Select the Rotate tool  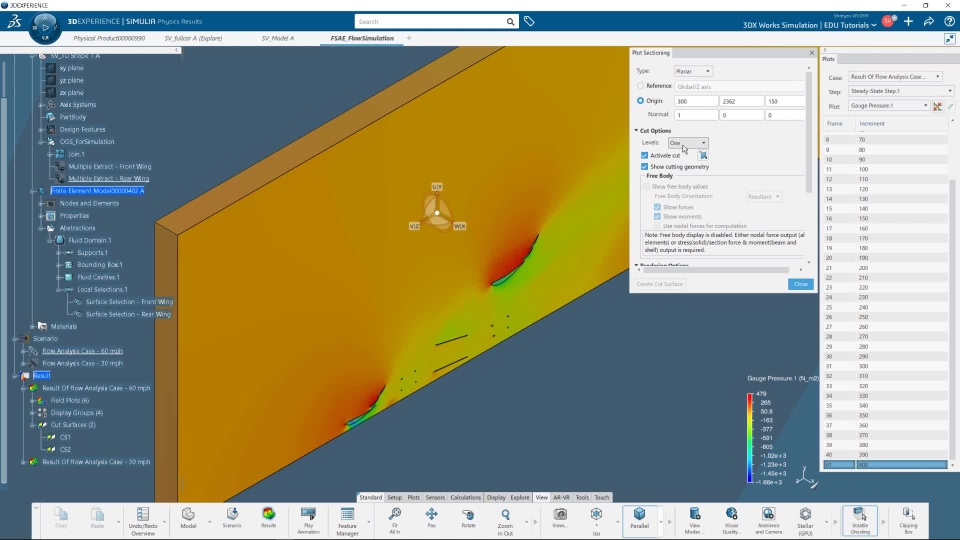tap(468, 518)
